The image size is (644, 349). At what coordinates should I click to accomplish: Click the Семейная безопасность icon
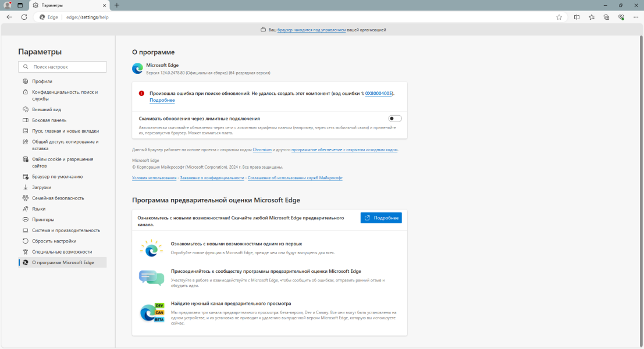tap(26, 198)
